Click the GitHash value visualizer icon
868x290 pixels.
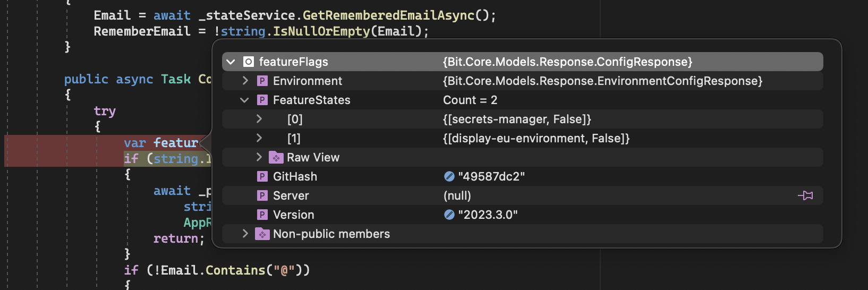[449, 176]
